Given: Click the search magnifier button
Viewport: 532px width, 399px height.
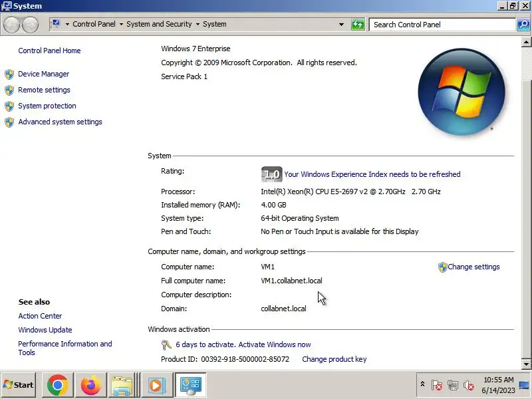Looking at the screenshot, I should [523, 25].
